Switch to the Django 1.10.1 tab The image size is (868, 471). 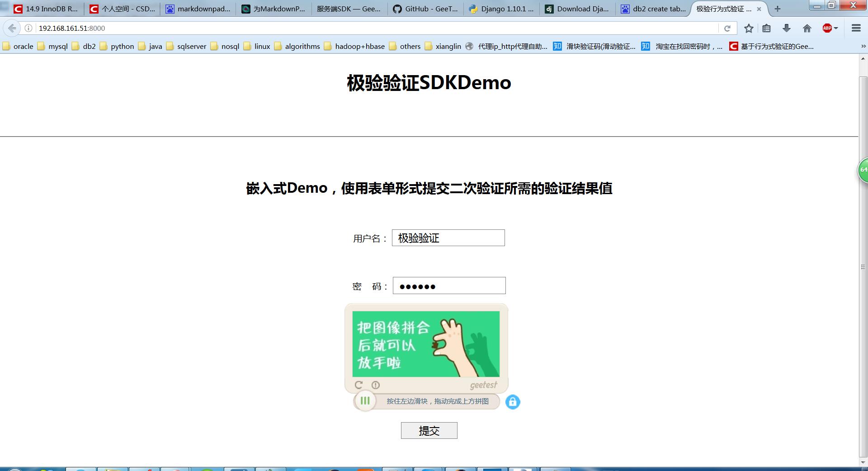(x=501, y=9)
